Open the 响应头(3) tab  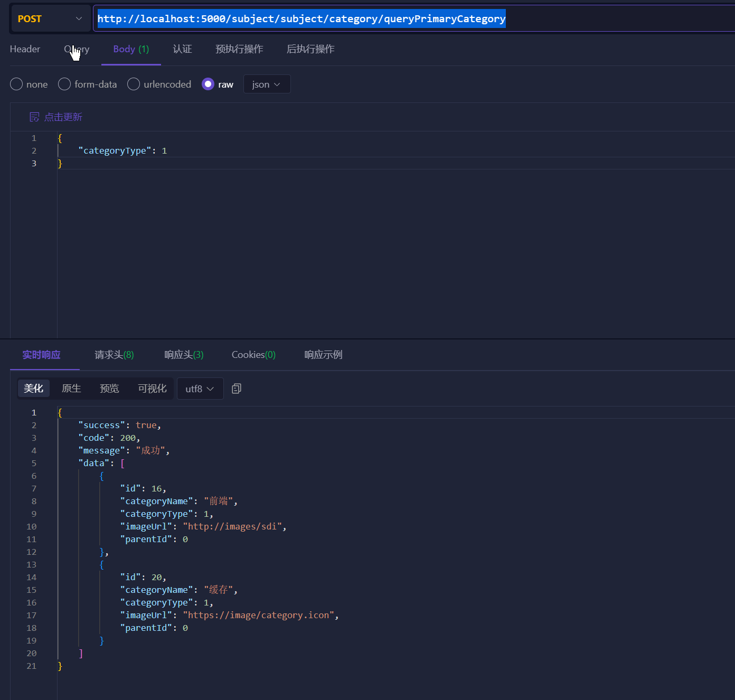(184, 355)
